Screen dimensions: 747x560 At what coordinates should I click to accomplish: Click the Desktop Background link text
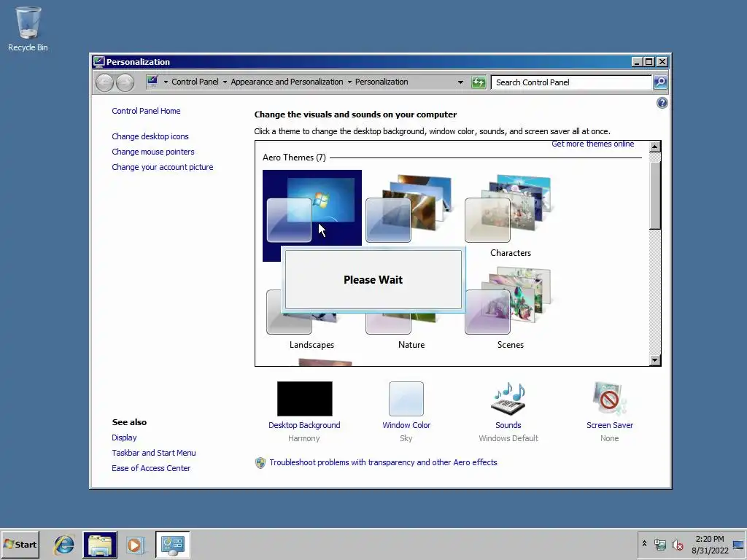click(x=304, y=425)
